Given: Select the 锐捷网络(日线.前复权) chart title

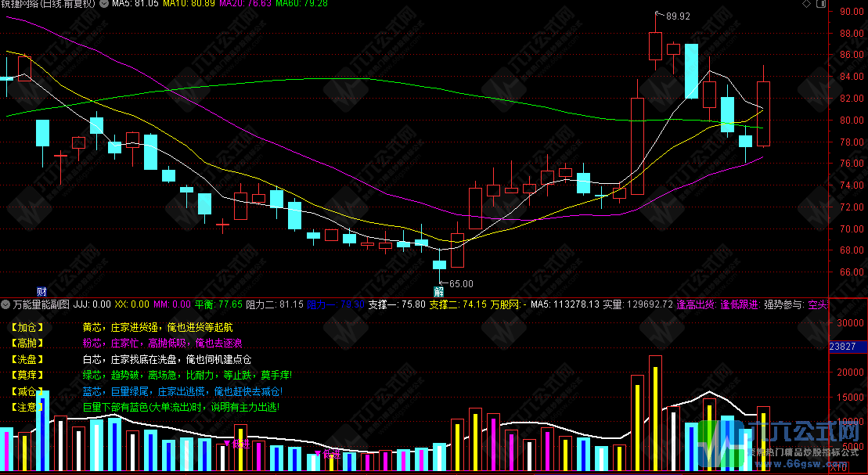Looking at the screenshot, I should click(49, 4).
